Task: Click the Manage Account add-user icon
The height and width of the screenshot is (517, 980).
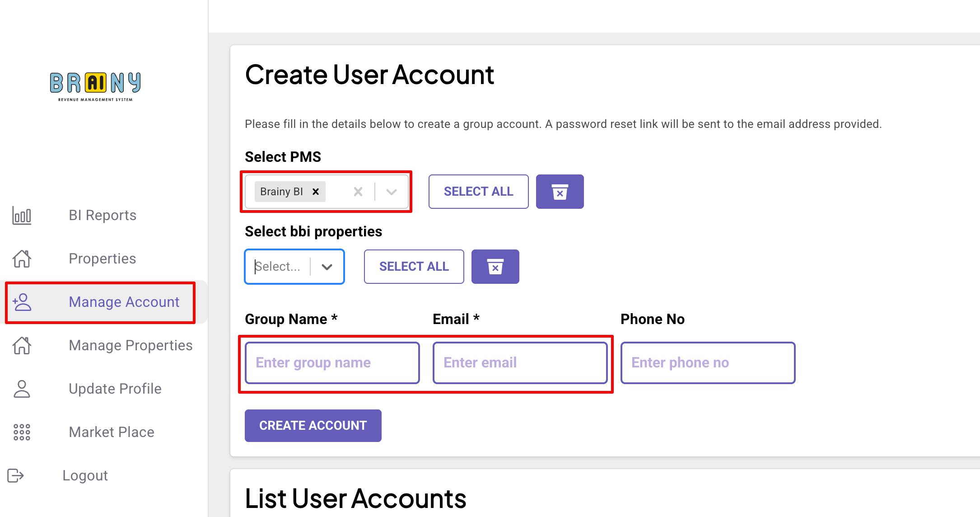Action: point(22,302)
